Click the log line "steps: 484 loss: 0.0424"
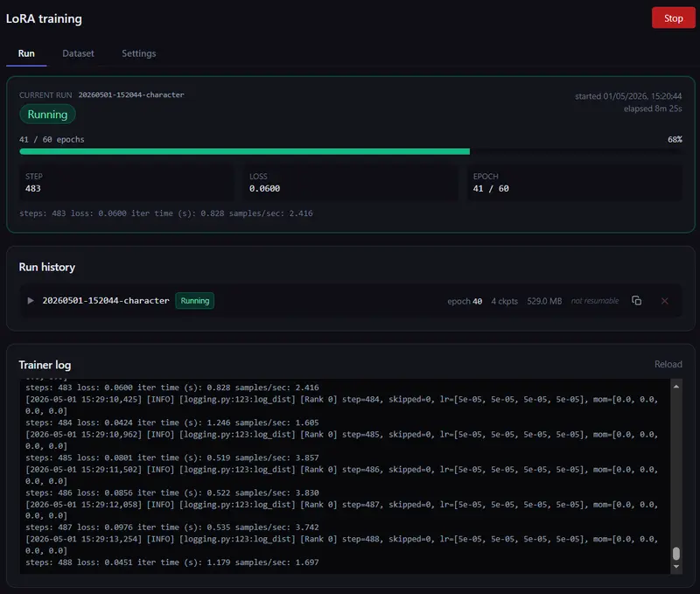 click(172, 423)
